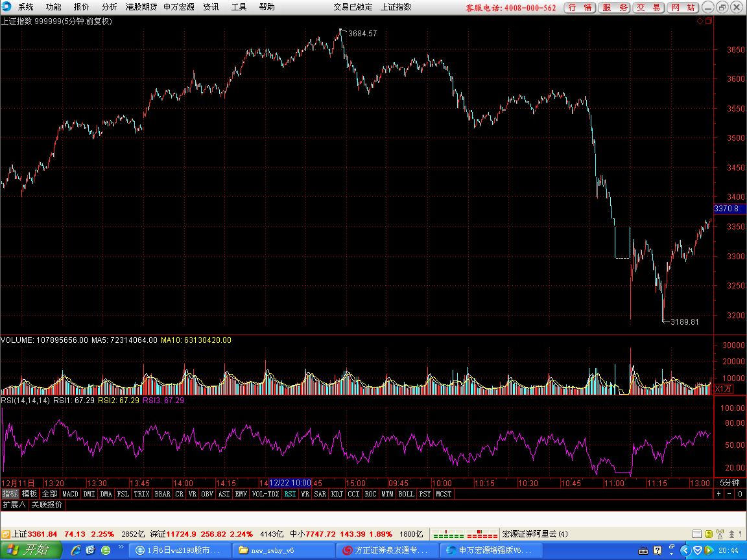The height and width of the screenshot is (560, 747).
Task: Switch indicator to EMV
Action: point(241,494)
